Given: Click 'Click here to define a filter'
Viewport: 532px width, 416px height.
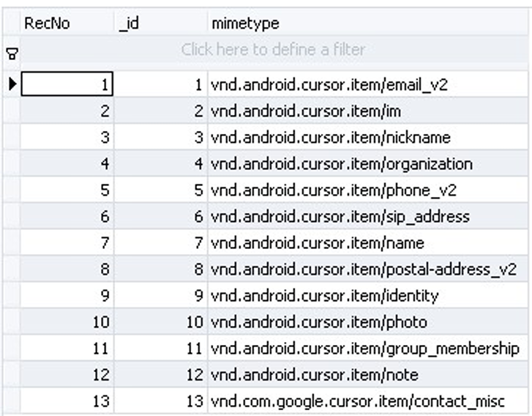Looking at the screenshot, I should [273, 51].
